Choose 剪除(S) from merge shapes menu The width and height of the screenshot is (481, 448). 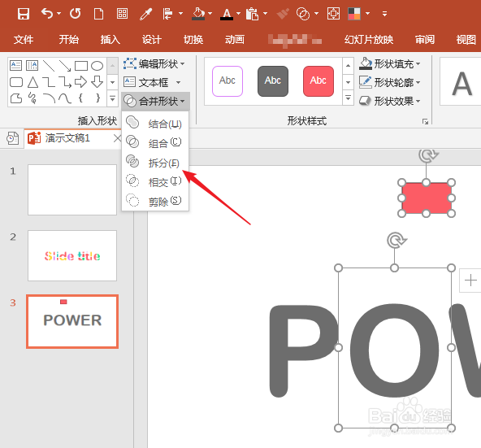click(x=155, y=201)
